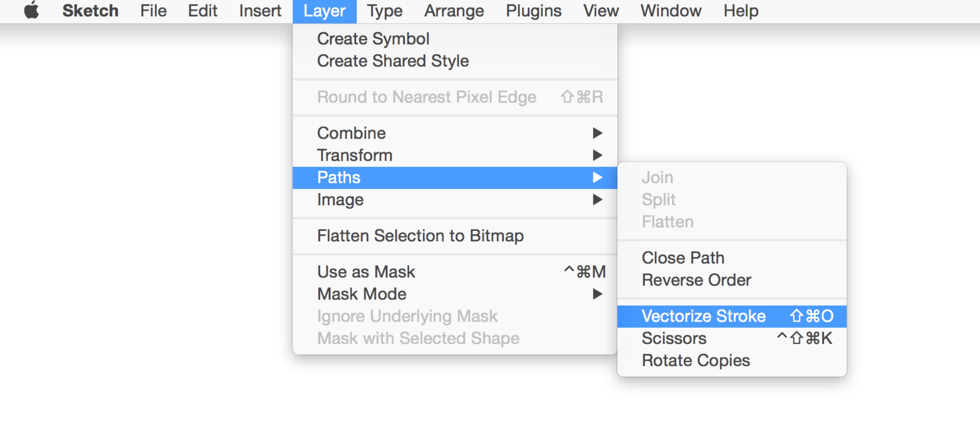The width and height of the screenshot is (980, 440).
Task: Select Create Shared Style
Action: [393, 61]
